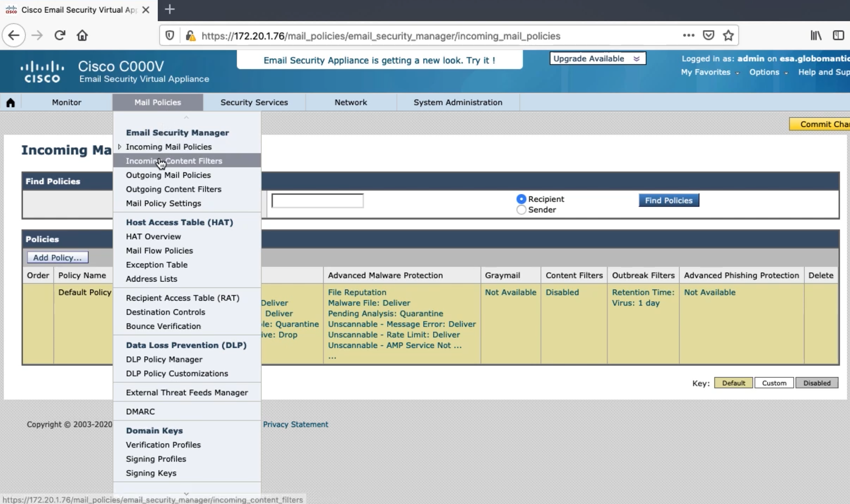Open the browser home page icon
The height and width of the screenshot is (504, 850).
(82, 36)
